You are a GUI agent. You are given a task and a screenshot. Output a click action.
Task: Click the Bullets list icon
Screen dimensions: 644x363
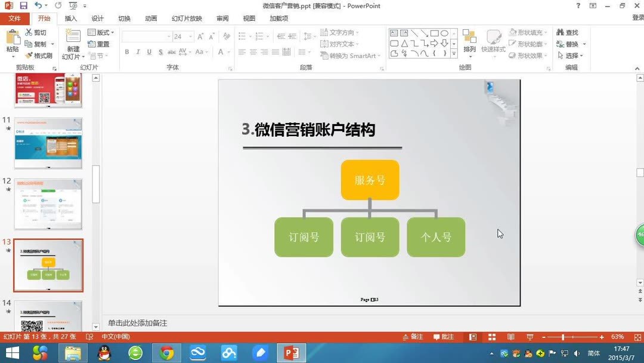click(242, 35)
